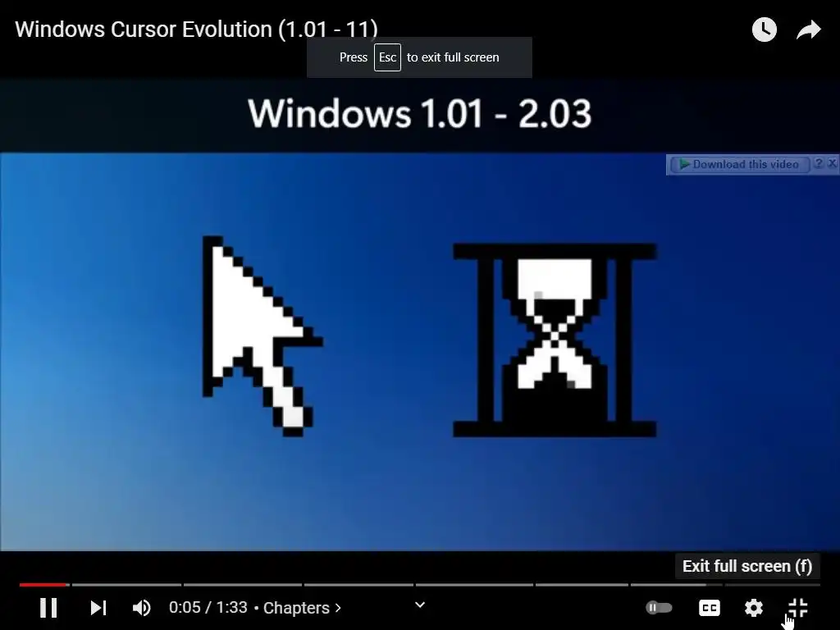Expand the chevron below the progress bar
840x630 pixels.
tap(420, 605)
